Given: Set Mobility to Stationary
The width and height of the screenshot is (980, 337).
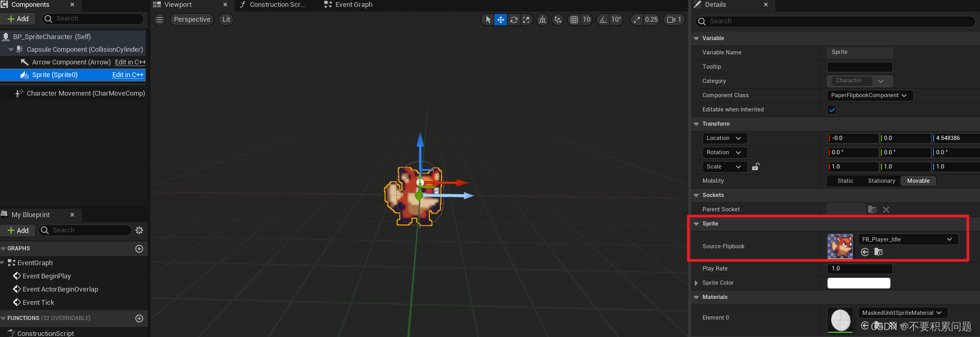Looking at the screenshot, I should coord(881,181).
